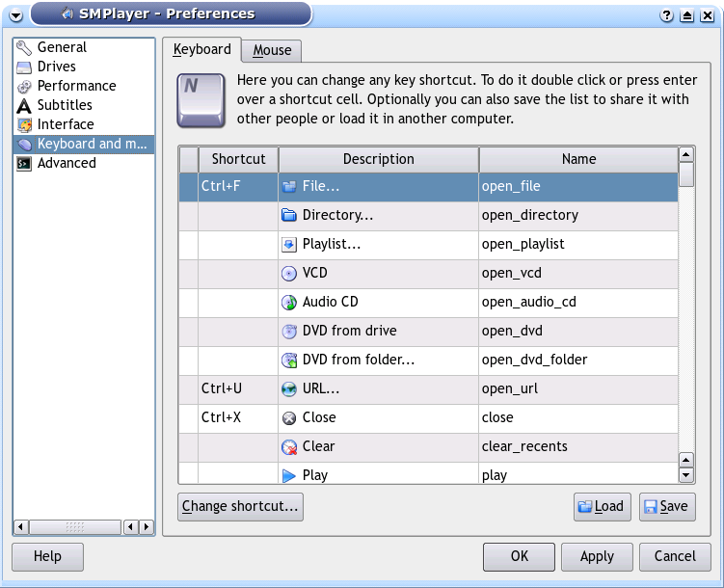Open the Interface preferences section
The height and width of the screenshot is (588, 724).
click(84, 124)
